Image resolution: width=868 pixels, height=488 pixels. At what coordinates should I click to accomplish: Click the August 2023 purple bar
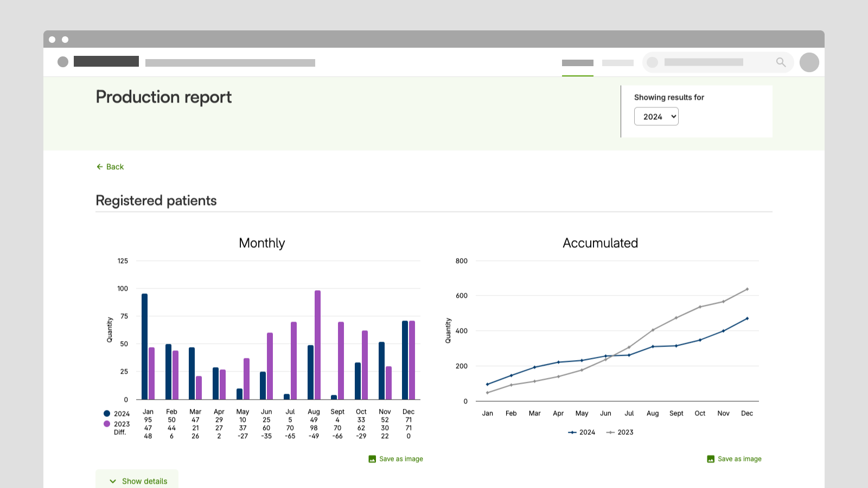coord(317,345)
